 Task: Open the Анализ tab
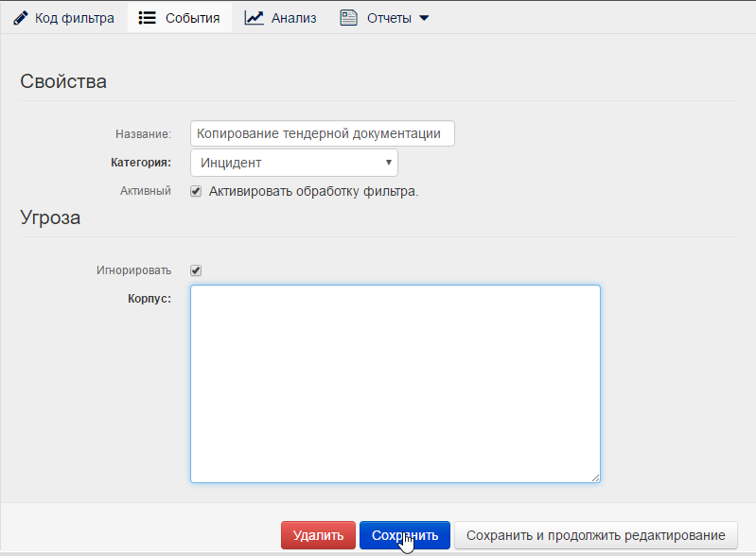(x=280, y=18)
